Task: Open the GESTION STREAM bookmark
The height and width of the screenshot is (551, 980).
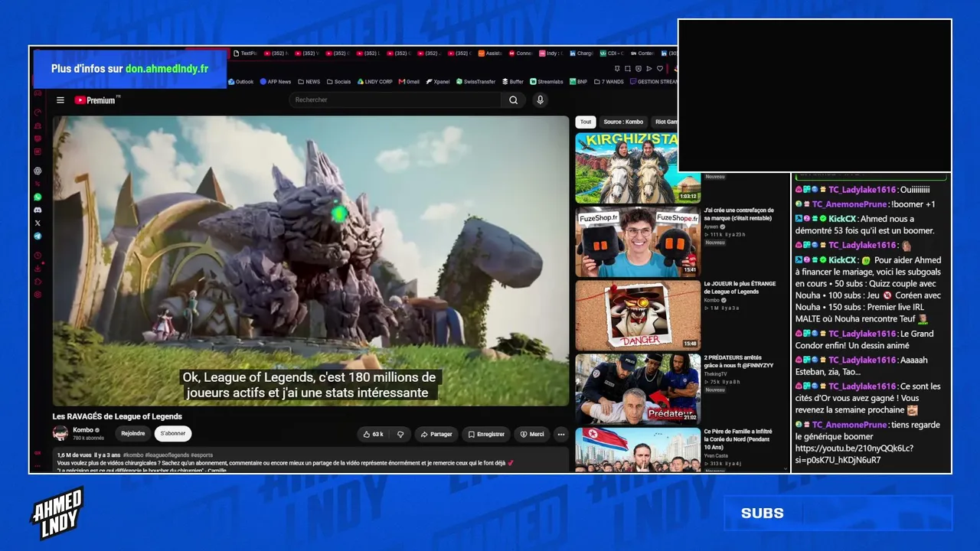Action: [x=654, y=81]
